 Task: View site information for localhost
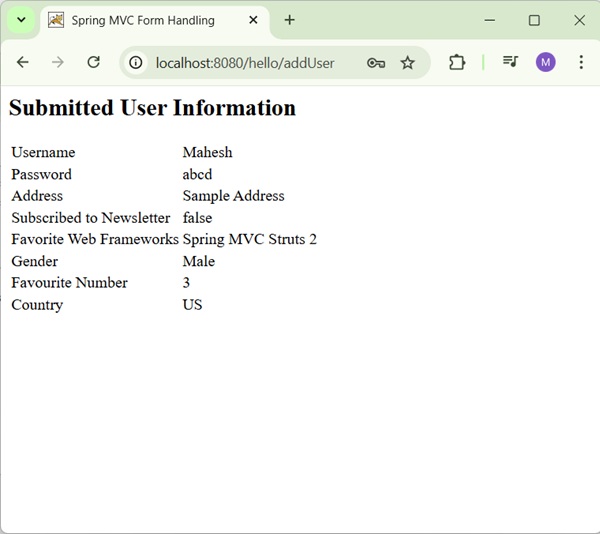click(137, 63)
